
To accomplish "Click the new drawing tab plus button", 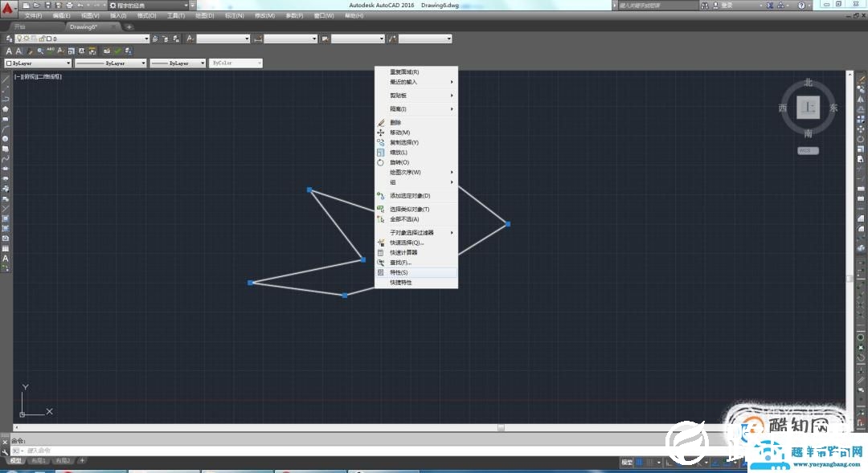I will 129,27.
